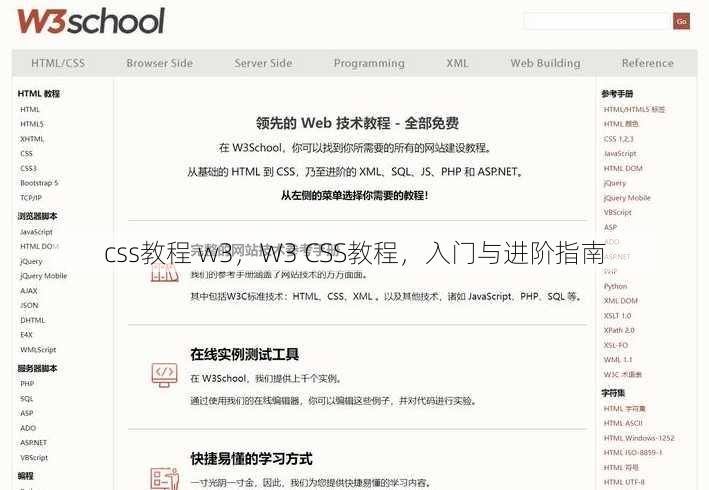Open the Reference menu
The height and width of the screenshot is (490, 709).
point(648,63)
